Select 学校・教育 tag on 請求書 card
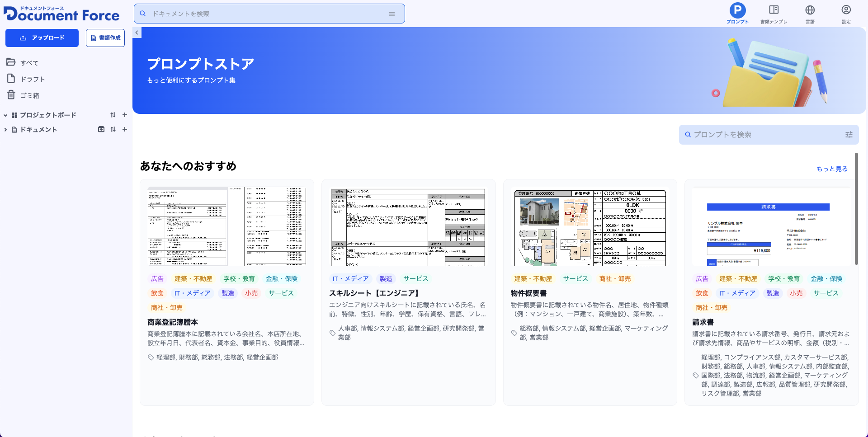868x437 pixels. coord(784,279)
